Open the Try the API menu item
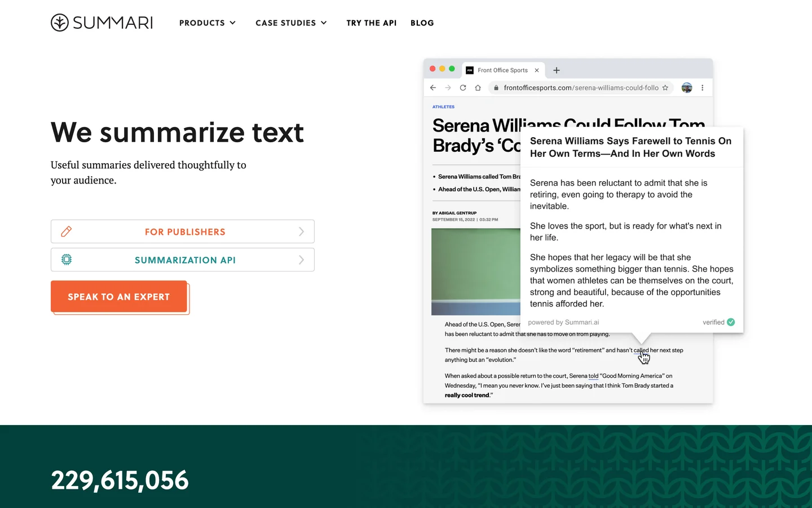Image resolution: width=812 pixels, height=508 pixels. [371, 23]
